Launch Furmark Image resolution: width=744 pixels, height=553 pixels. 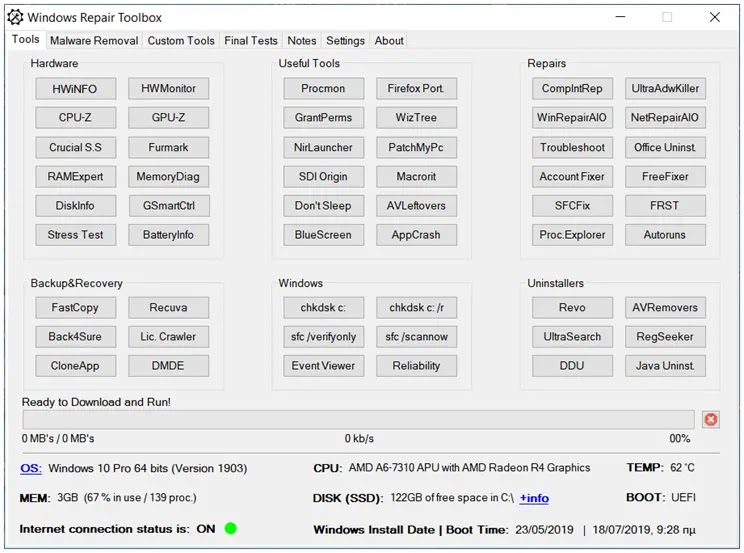pyautogui.click(x=168, y=148)
